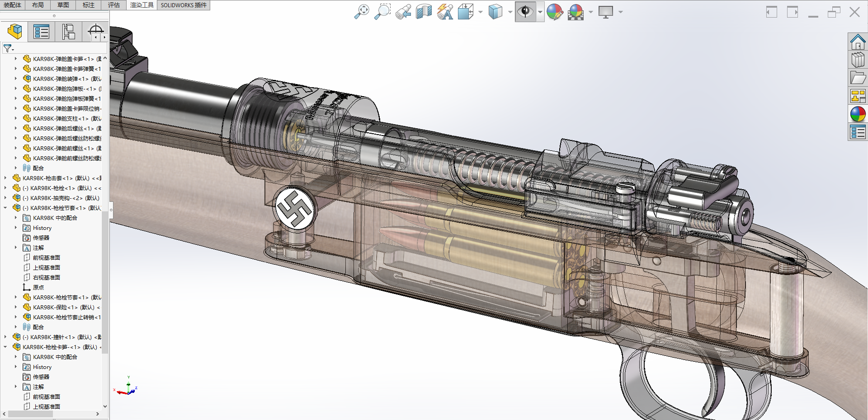868x420 pixels.
Task: Select 传感器 folder under KAR98K-枪栓节套
Action: coord(41,238)
